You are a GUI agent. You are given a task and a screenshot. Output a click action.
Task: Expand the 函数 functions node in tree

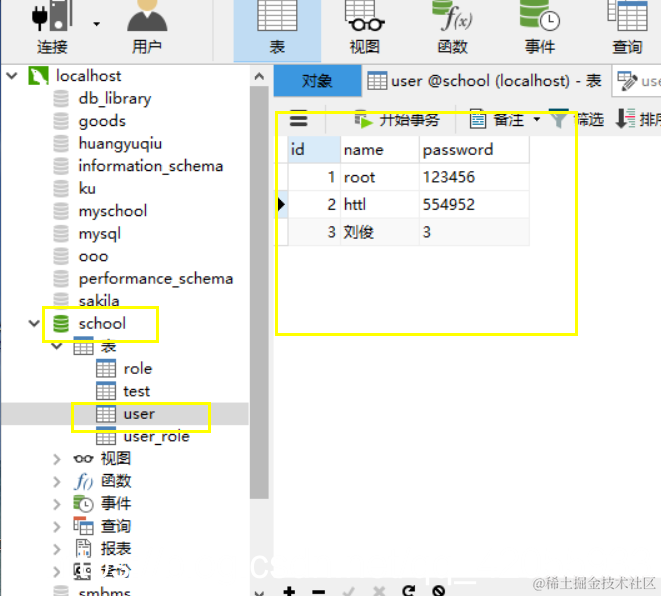tap(57, 481)
